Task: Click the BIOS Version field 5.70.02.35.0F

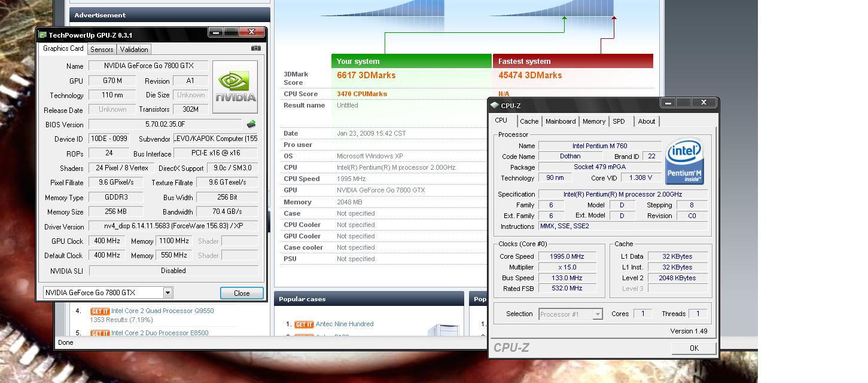Action: (x=166, y=124)
